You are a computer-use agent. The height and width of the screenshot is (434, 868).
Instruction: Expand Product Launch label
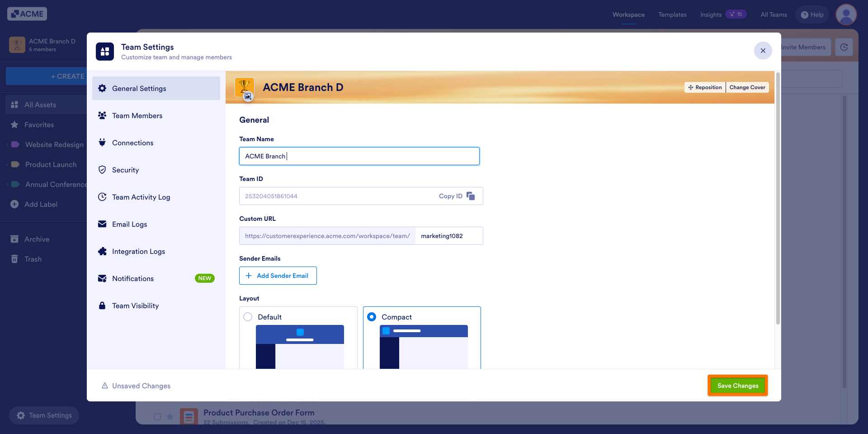tap(7, 165)
